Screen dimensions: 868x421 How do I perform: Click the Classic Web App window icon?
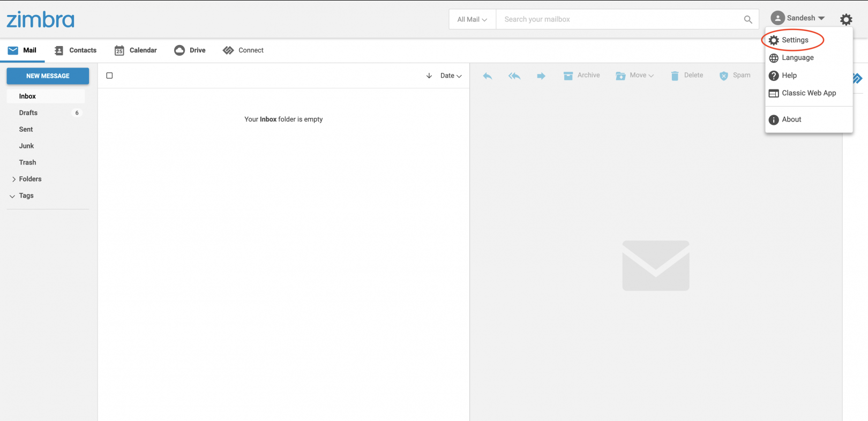774,93
